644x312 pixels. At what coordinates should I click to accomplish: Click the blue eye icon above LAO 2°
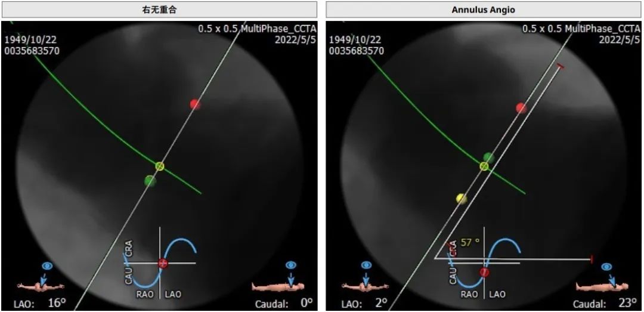[366, 266]
